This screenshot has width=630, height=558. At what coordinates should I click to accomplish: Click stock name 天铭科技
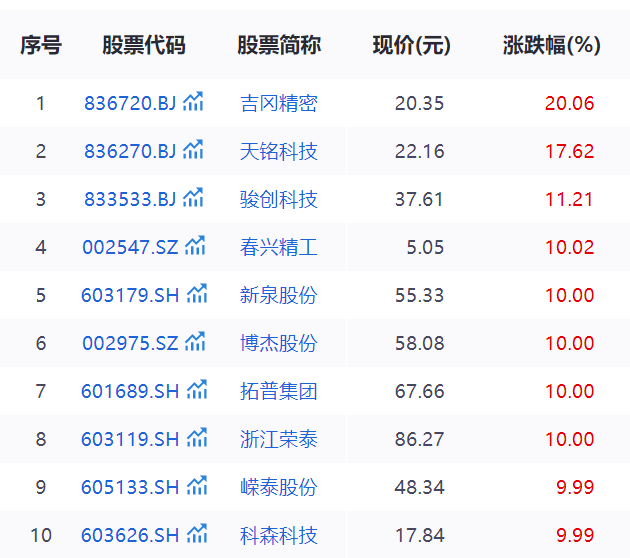click(x=279, y=151)
